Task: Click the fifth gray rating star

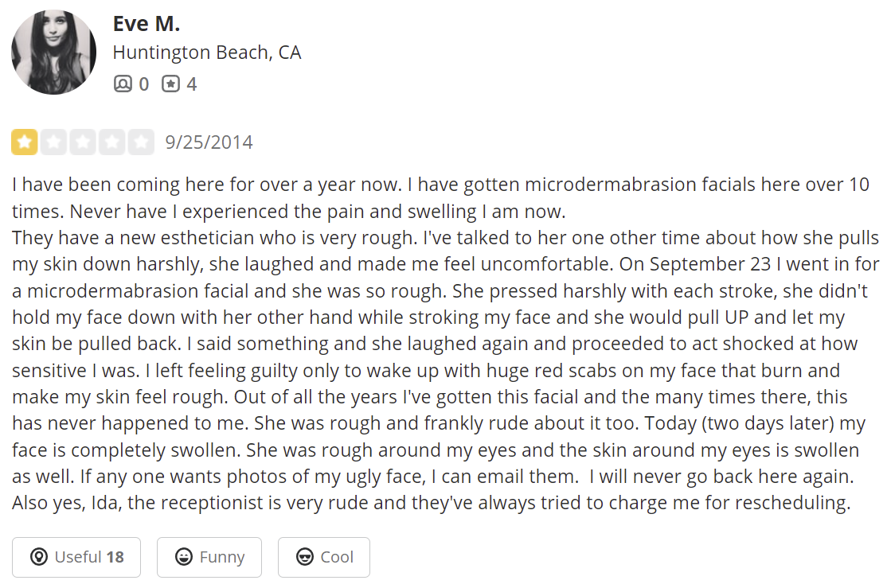Action: coord(141,142)
